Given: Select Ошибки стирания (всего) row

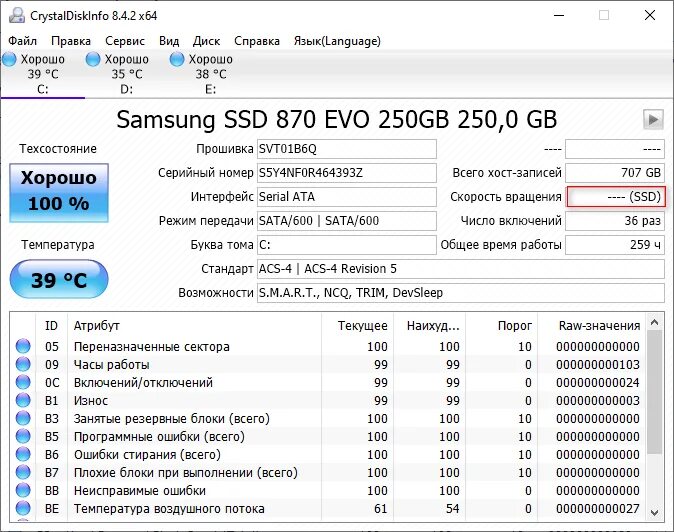Looking at the screenshot, I should (x=328, y=455).
